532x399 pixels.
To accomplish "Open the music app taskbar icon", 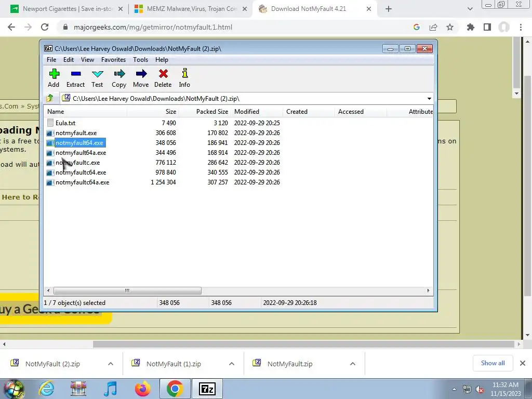I will pyautogui.click(x=110, y=389).
